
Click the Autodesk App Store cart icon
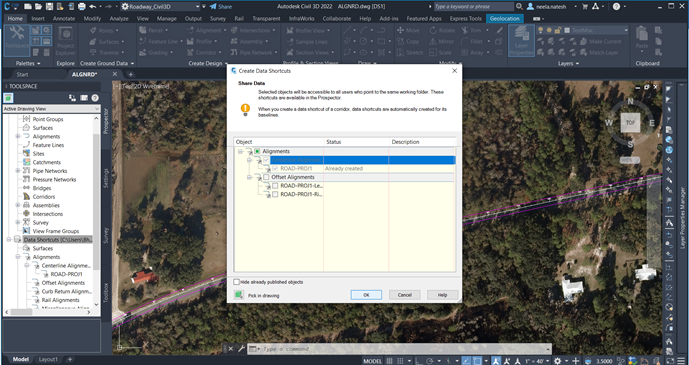click(x=584, y=7)
